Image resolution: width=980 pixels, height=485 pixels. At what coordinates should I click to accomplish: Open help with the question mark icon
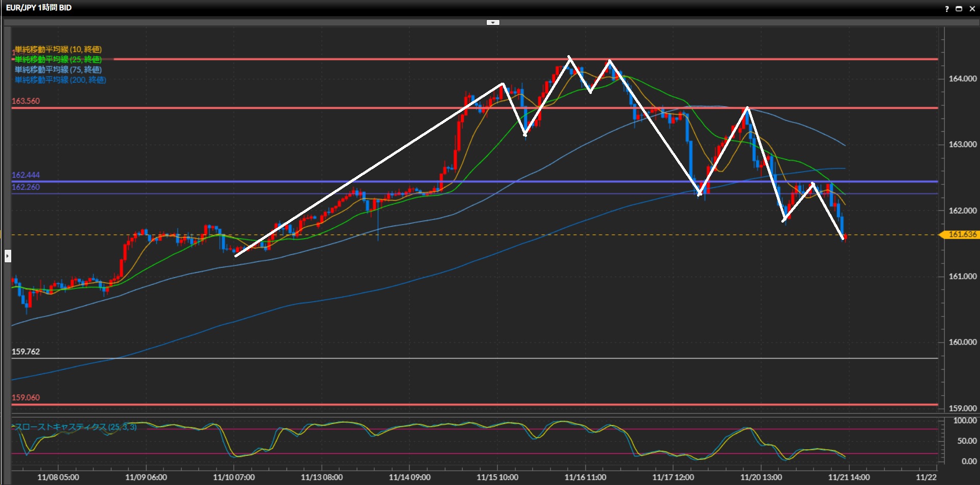point(946,9)
